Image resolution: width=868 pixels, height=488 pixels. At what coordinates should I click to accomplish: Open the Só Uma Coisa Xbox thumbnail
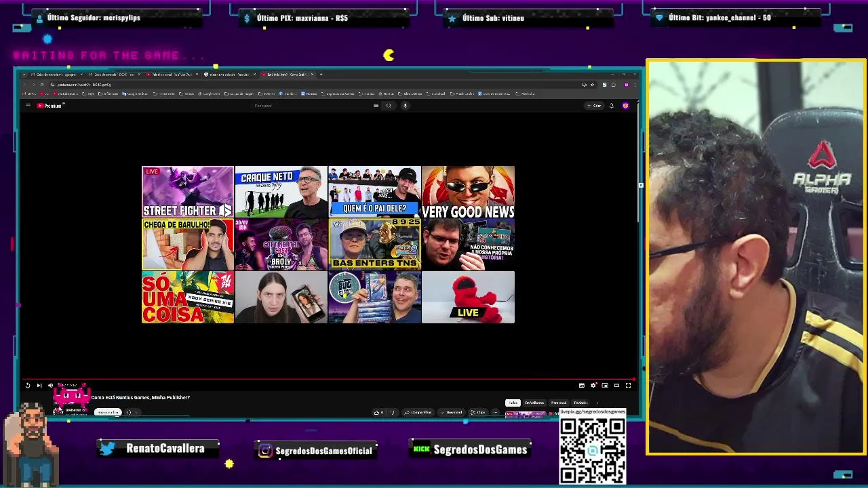click(188, 297)
